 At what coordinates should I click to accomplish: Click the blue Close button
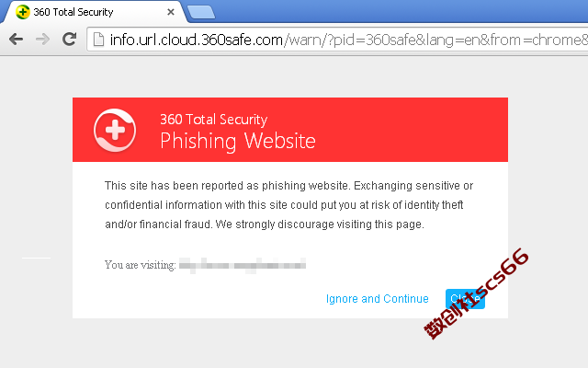click(x=465, y=299)
